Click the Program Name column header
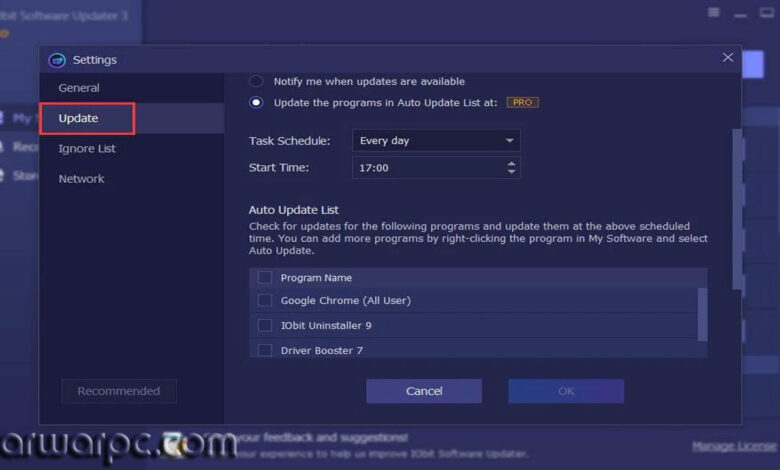This screenshot has height=470, width=780. [x=316, y=278]
